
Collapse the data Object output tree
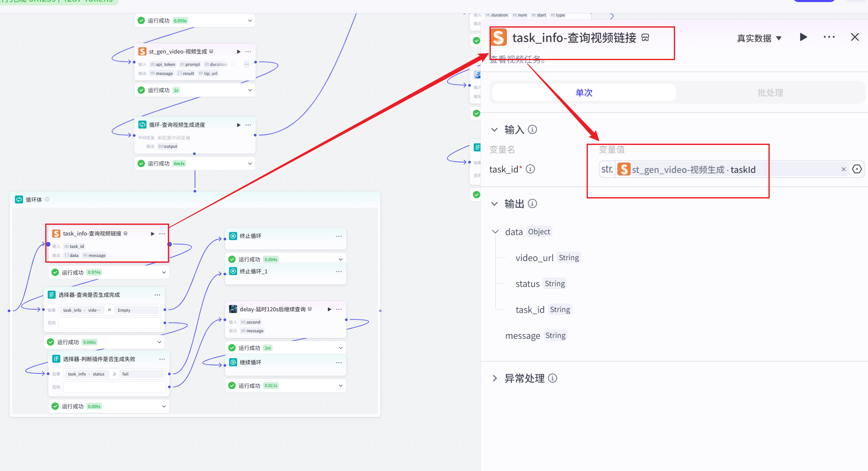[495, 231]
